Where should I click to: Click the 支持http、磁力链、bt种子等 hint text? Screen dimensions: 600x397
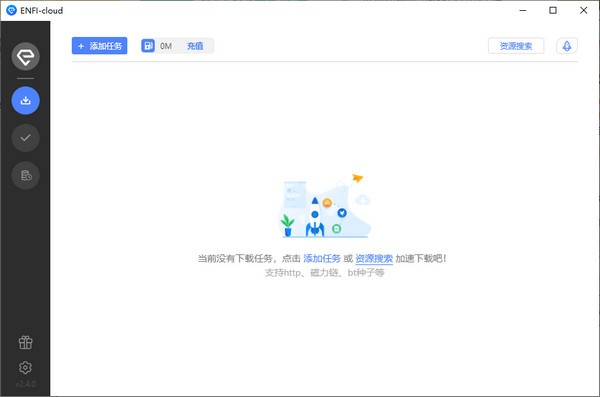coord(324,273)
